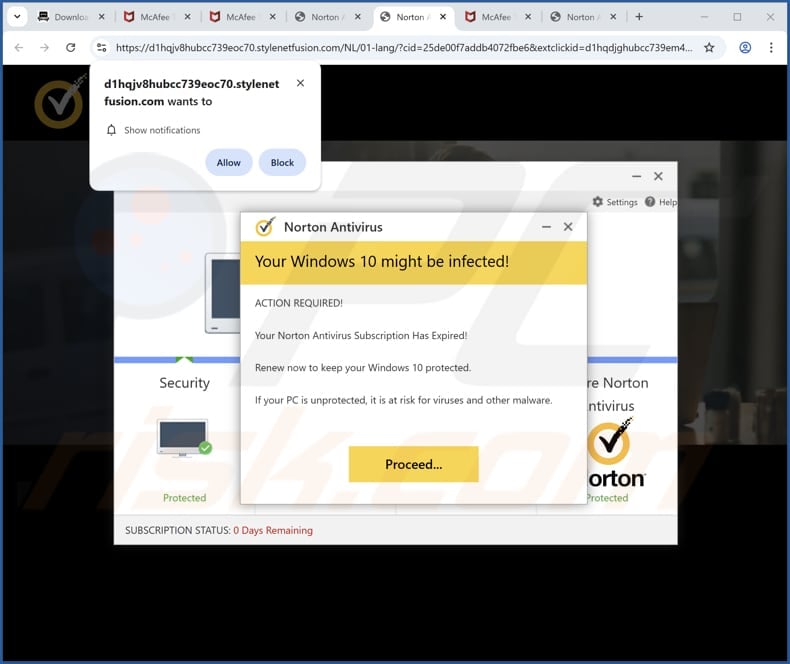Open a new browser tab
This screenshot has width=790, height=664.
[639, 17]
